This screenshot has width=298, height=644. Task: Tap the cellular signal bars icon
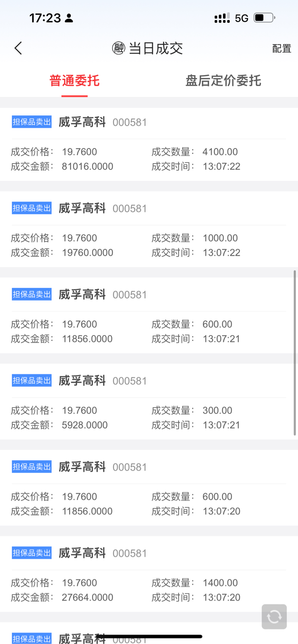[x=222, y=18]
